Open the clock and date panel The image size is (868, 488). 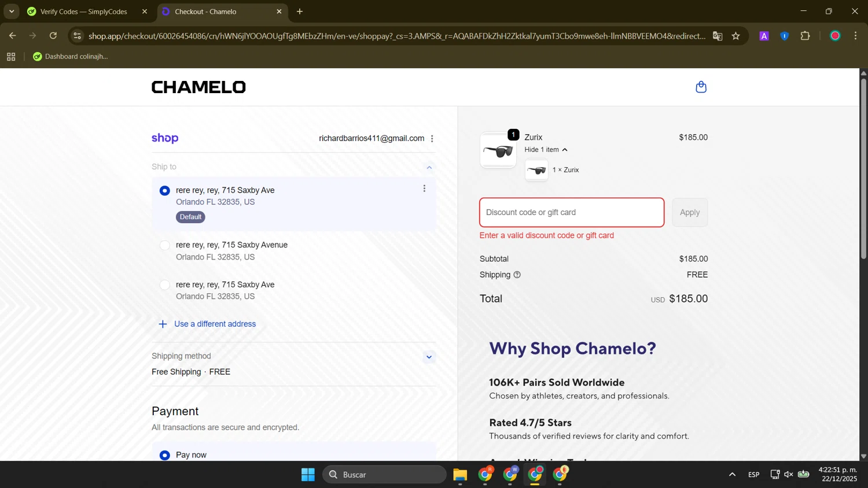(x=837, y=475)
